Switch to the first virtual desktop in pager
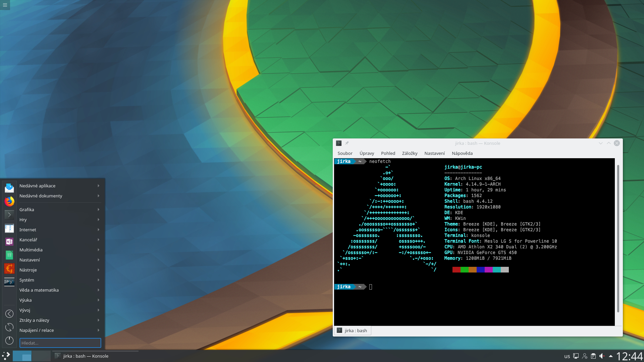 pos(22,356)
